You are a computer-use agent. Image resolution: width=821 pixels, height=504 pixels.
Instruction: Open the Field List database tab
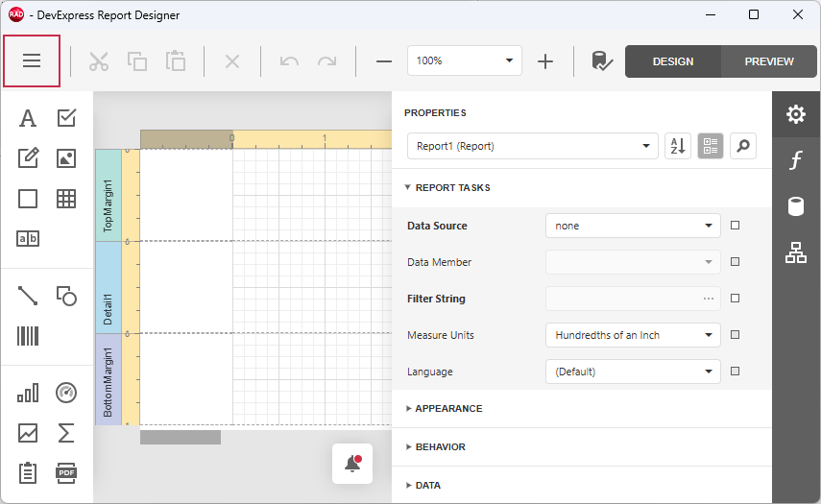click(796, 206)
